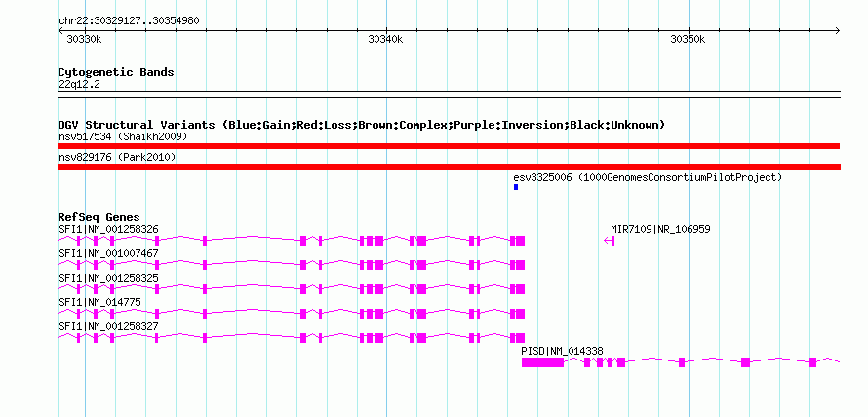Screen dimensions: 868x417
Task: Select the esv3325006 blue gain marker
Action: [x=516, y=187]
